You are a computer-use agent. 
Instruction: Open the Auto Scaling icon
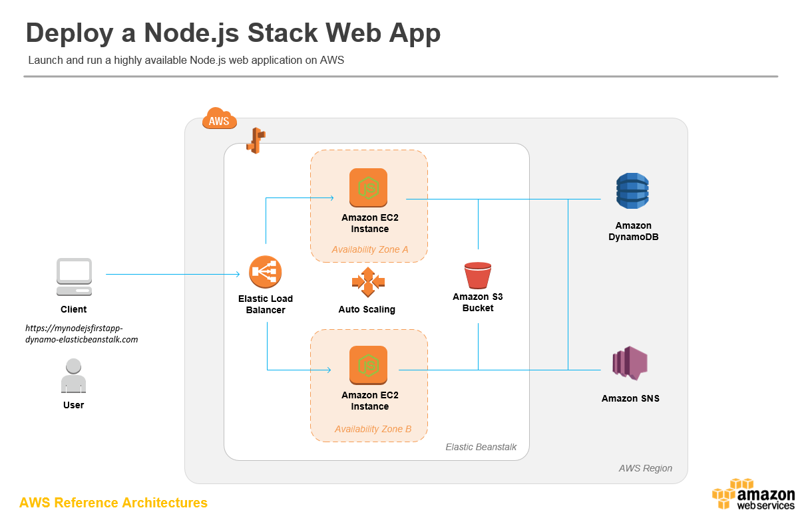pyautogui.click(x=367, y=281)
